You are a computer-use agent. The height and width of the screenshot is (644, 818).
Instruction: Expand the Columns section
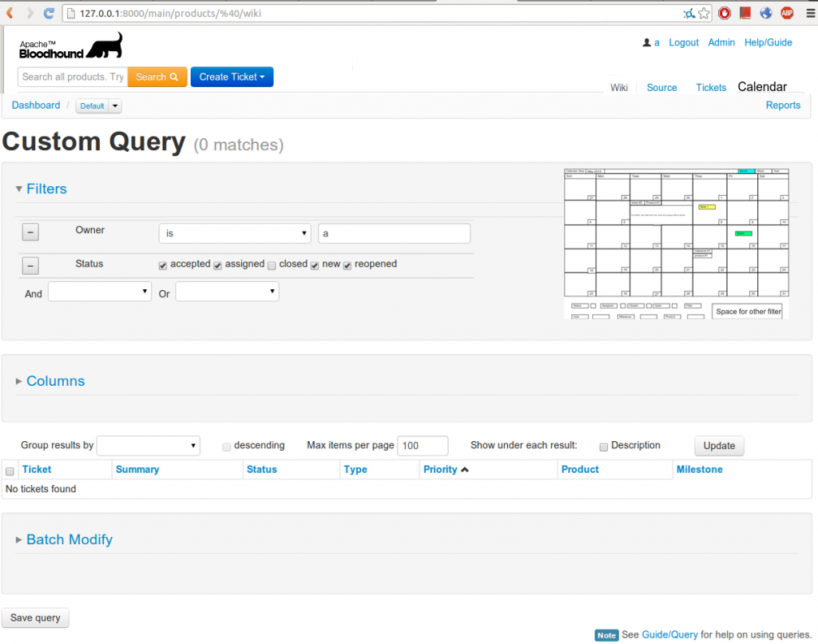(x=55, y=381)
